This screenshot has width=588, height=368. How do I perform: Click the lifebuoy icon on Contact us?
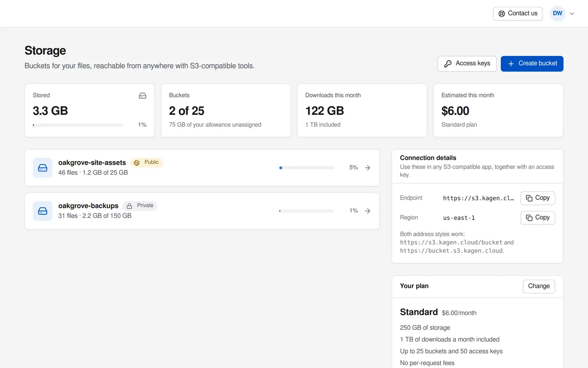[x=502, y=14]
